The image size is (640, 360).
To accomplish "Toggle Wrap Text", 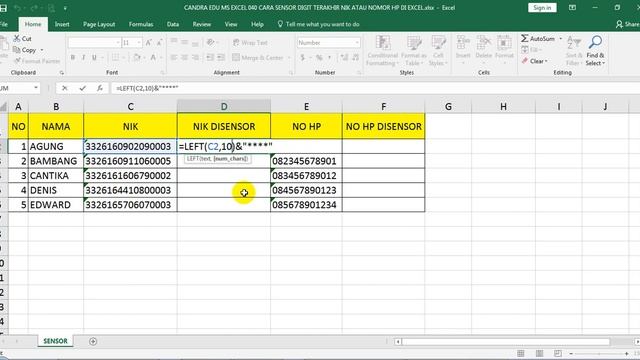I will [250, 42].
